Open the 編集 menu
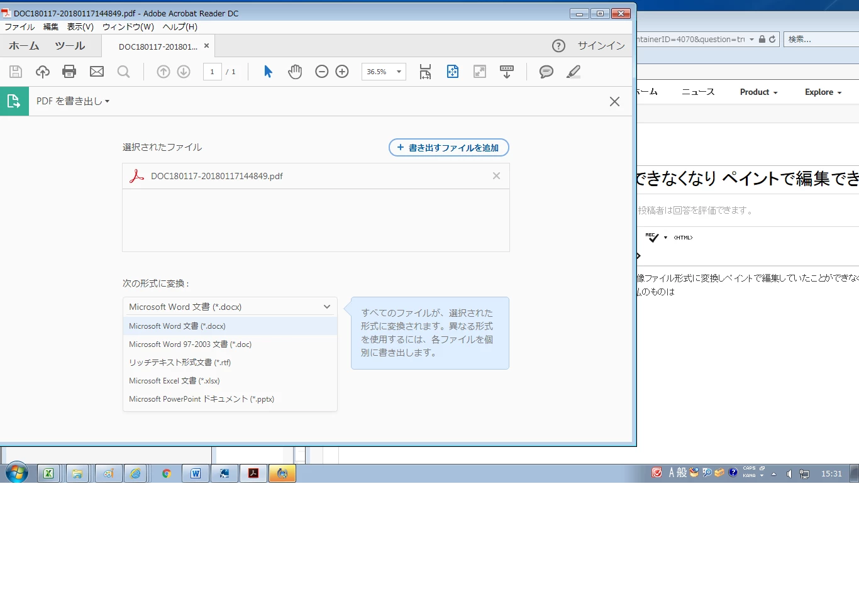This screenshot has width=859, height=616. coord(51,27)
